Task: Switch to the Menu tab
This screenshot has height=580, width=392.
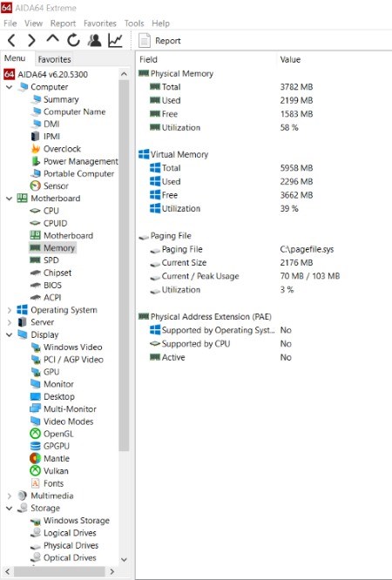Action: (x=15, y=58)
